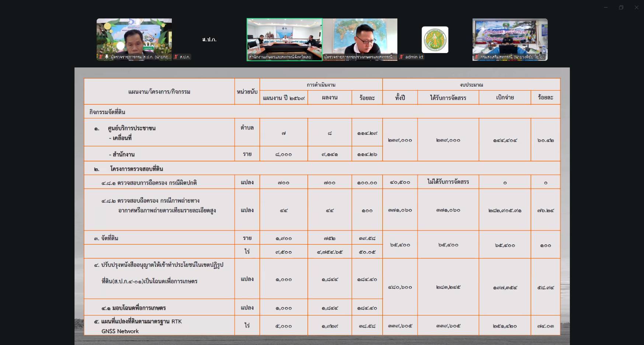
Task: Click the ได้รับการจัดสรร column header
Action: (448, 98)
